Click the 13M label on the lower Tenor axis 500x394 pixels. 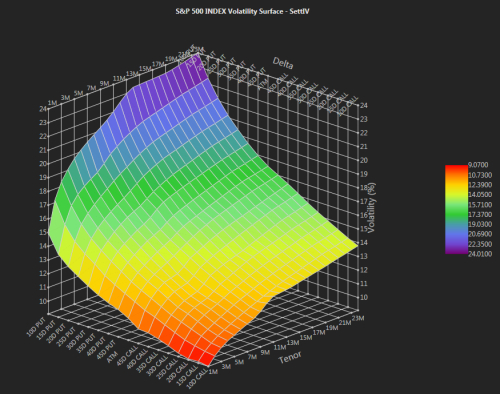pos(293,342)
